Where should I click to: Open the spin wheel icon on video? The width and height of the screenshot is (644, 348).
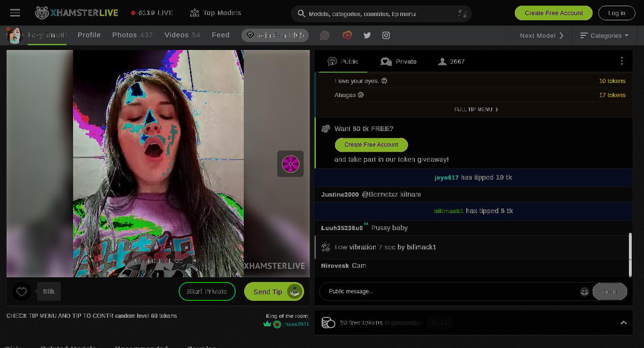[290, 164]
